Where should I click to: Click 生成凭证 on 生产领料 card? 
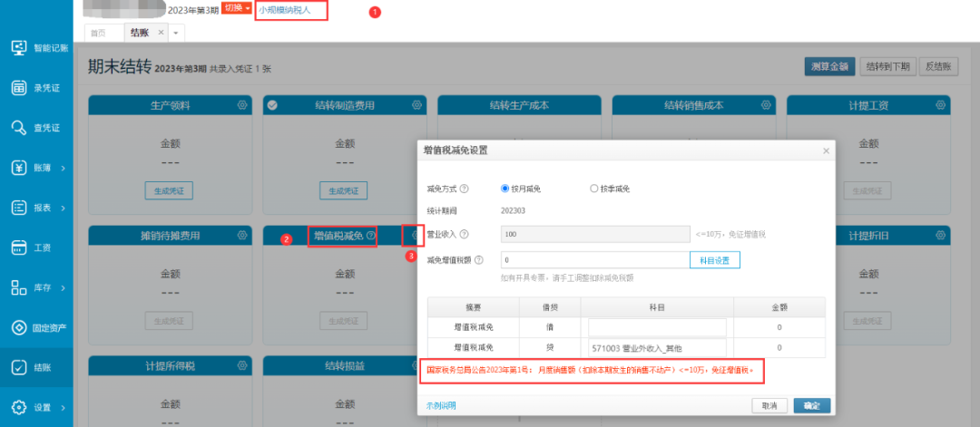(169, 190)
